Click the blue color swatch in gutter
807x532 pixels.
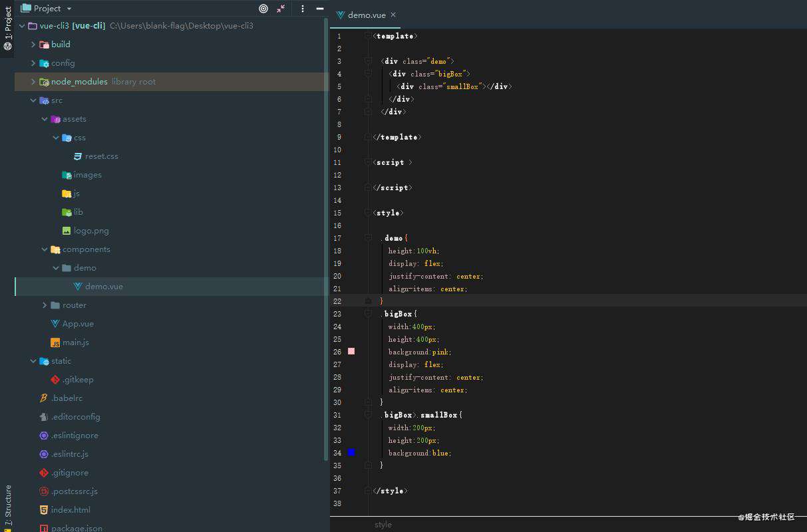(x=351, y=452)
